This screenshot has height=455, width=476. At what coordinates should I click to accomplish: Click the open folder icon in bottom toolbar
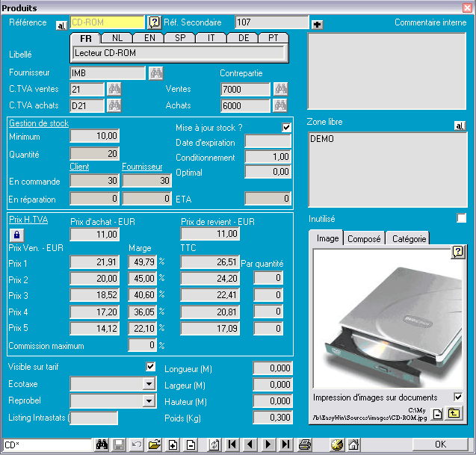point(155,445)
